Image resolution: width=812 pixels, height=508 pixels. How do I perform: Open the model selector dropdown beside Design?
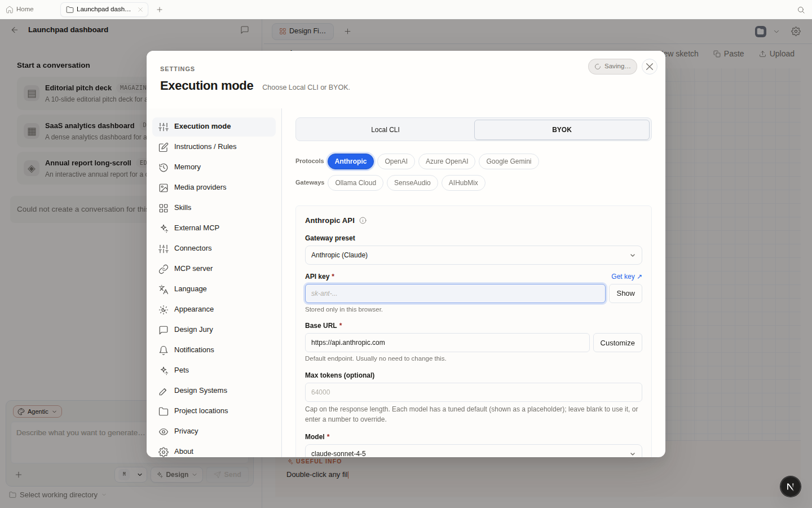click(131, 475)
